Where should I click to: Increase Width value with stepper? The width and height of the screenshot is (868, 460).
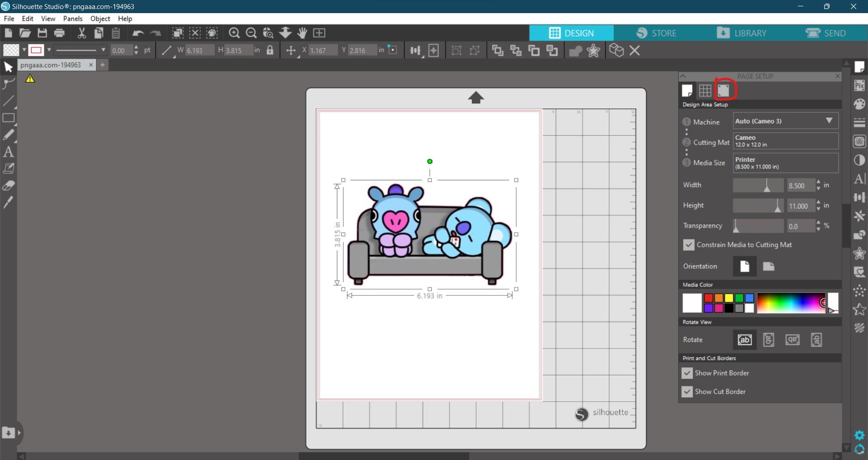(818, 182)
